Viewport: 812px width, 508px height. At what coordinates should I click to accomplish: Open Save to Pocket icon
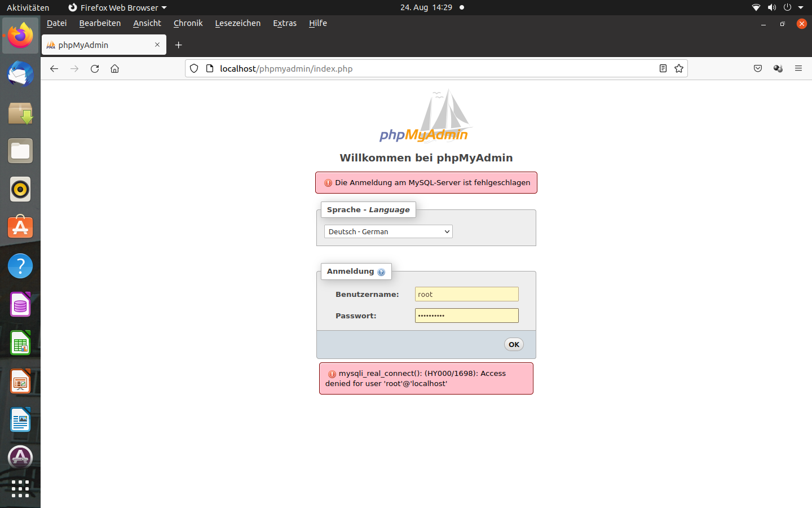(x=758, y=68)
